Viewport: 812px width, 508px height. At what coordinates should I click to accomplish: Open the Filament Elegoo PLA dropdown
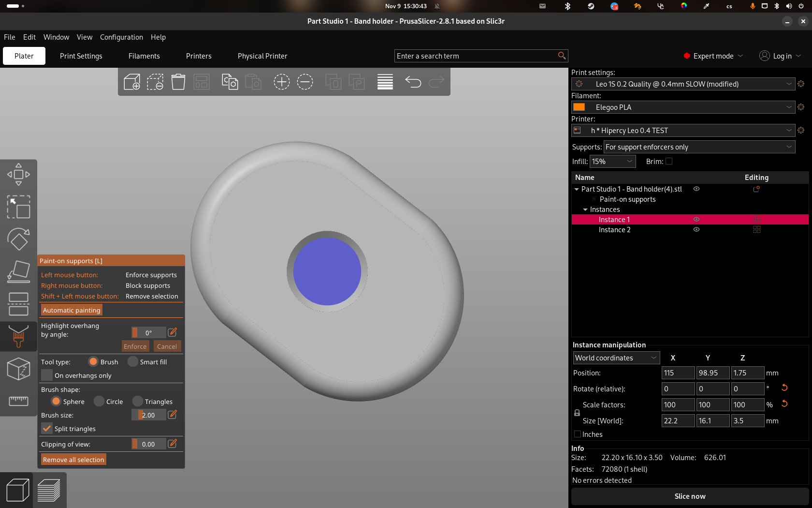click(x=683, y=107)
